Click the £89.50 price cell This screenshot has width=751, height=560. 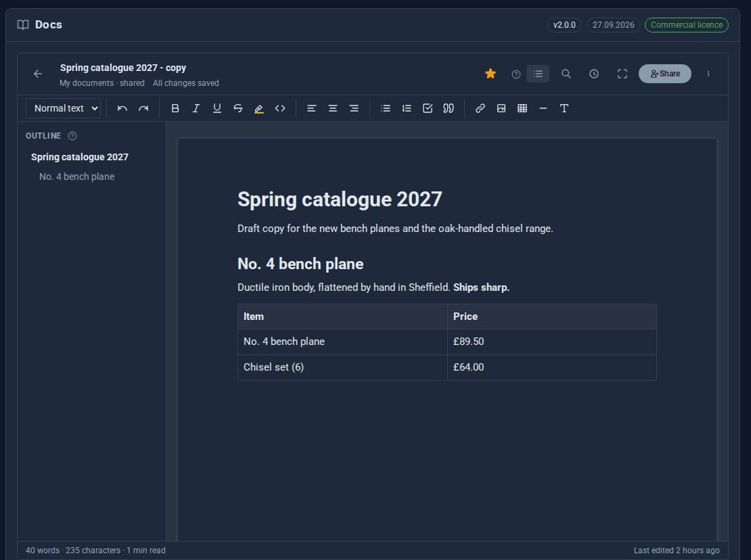tap(552, 342)
